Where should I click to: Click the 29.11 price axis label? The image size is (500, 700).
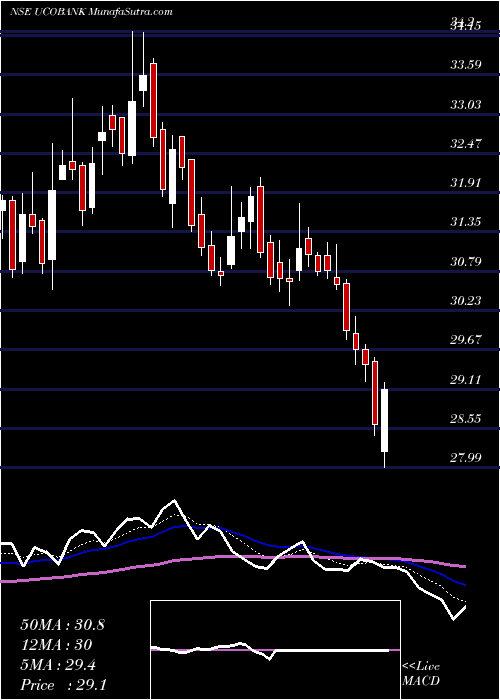tap(466, 379)
